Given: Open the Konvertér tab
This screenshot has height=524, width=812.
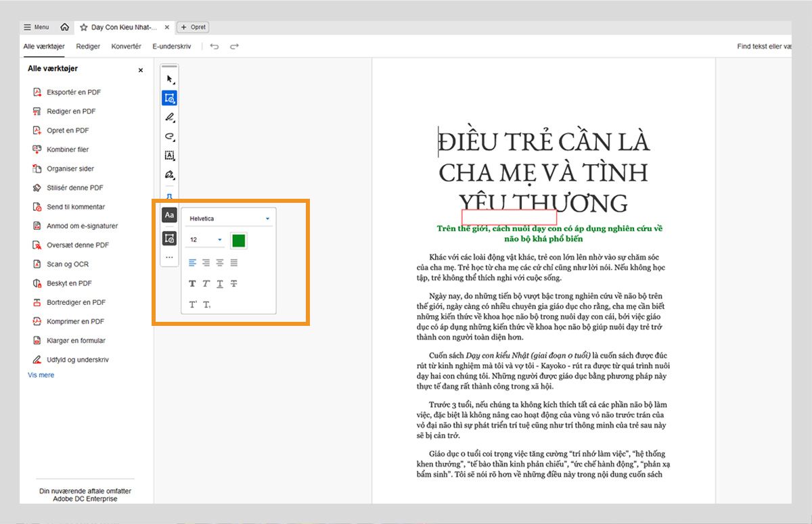Looking at the screenshot, I should (x=127, y=47).
